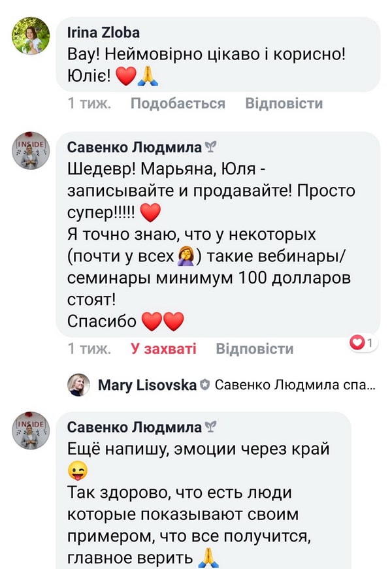Open Mary Lisovska's profile name
Viewport: 392px width, 569px height.
tap(147, 385)
